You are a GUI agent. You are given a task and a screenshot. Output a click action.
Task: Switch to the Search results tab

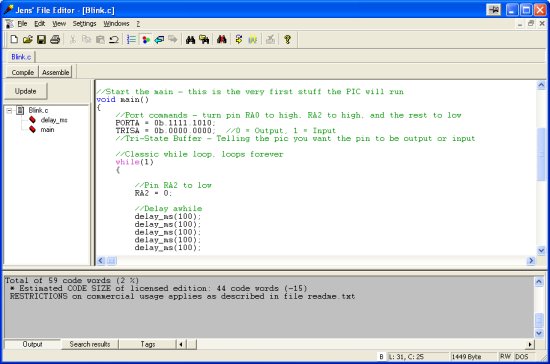coord(89,344)
